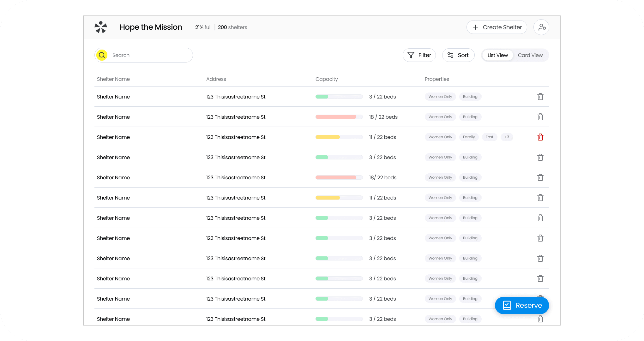Open the Filter options

(424, 55)
